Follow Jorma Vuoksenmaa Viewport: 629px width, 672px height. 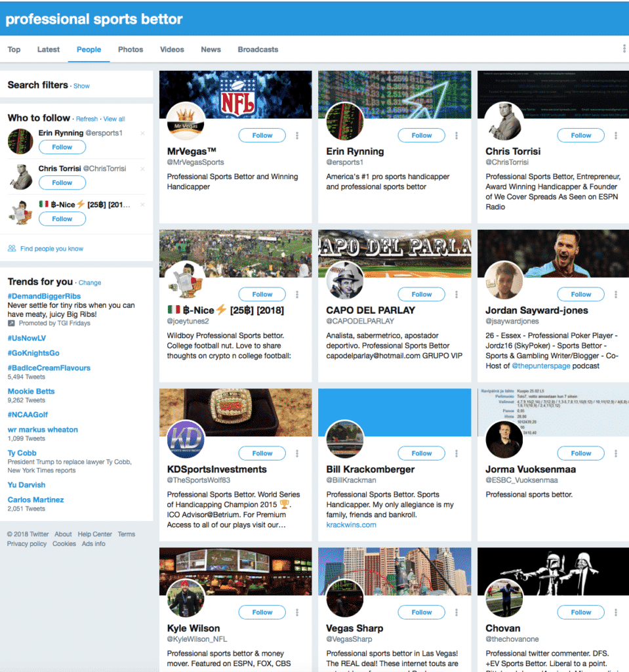pyautogui.click(x=581, y=453)
